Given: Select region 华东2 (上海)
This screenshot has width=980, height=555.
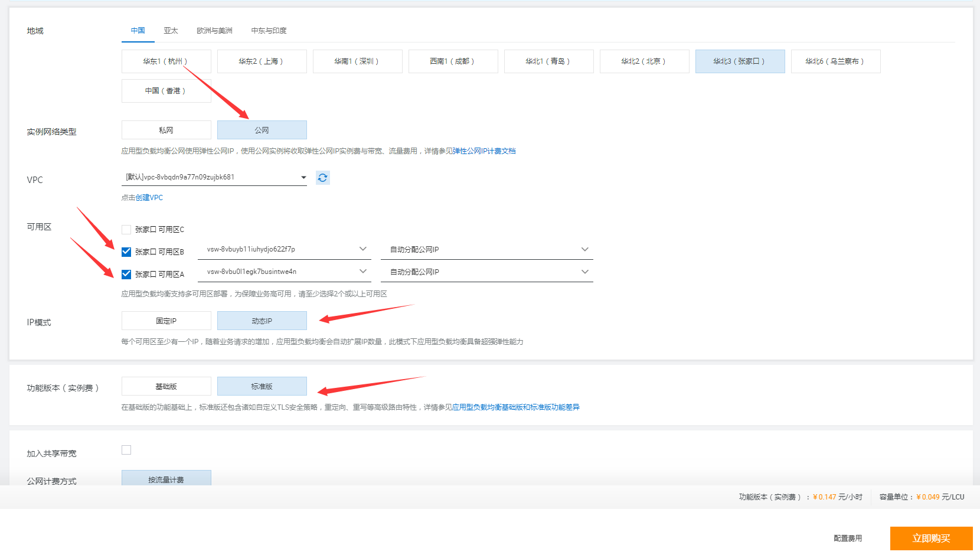Looking at the screenshot, I should [262, 61].
